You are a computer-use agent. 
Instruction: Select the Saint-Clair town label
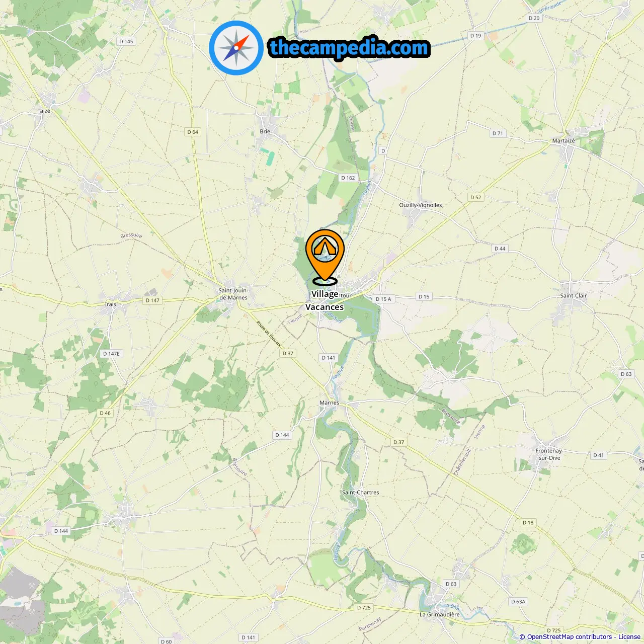[x=574, y=295]
